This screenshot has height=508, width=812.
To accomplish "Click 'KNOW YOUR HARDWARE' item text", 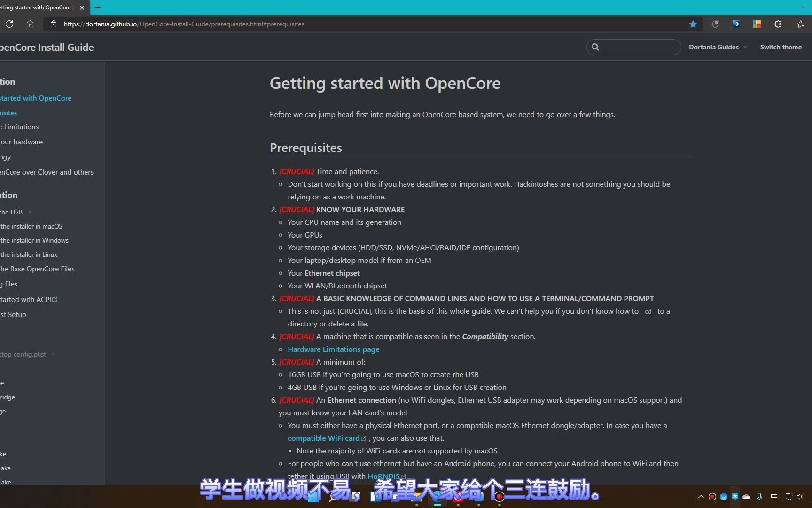I will pos(360,209).
